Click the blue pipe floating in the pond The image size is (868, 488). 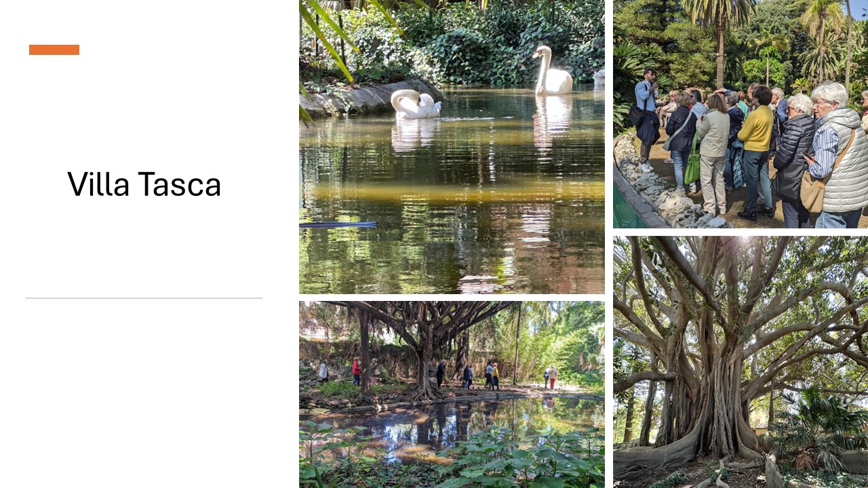click(338, 224)
